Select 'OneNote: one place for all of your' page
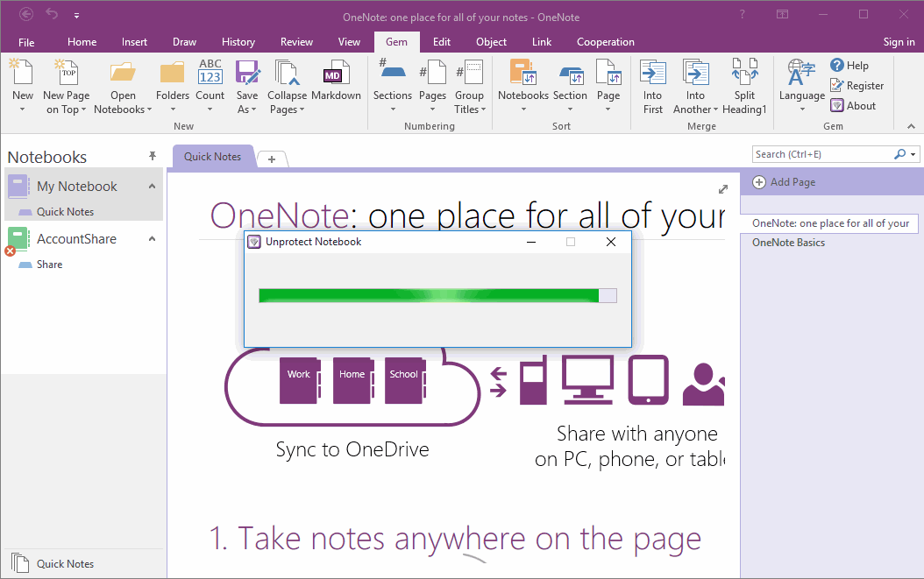 829,223
